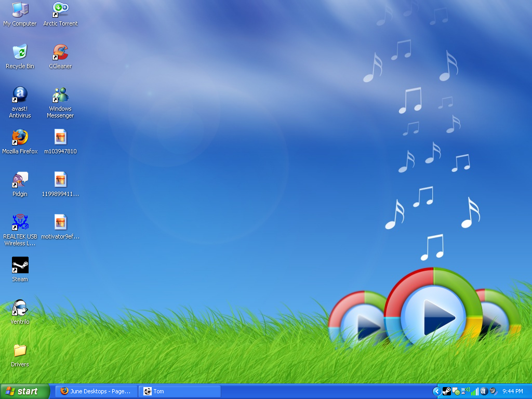Select the Ventrilo desktop shortcut
Image resolution: width=532 pixels, height=399 pixels.
[x=20, y=312]
